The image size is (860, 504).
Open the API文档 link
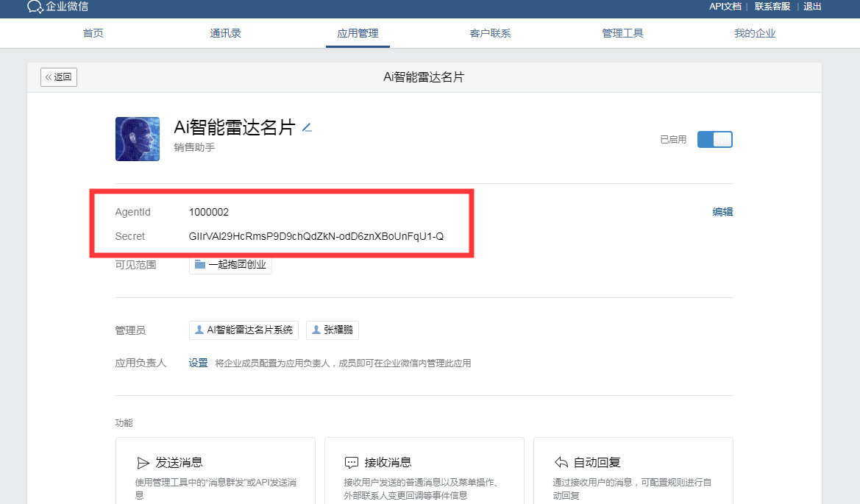tap(725, 7)
